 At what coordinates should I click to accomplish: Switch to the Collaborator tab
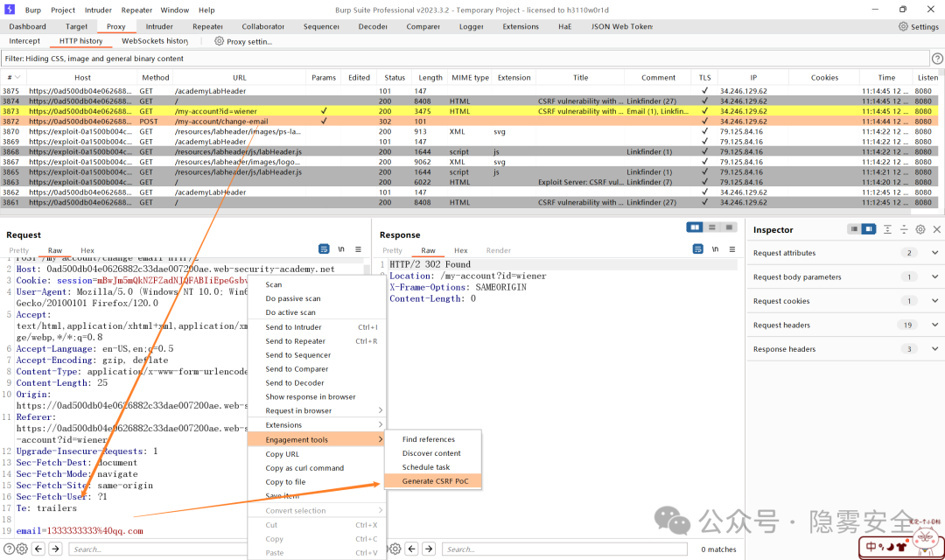point(262,26)
